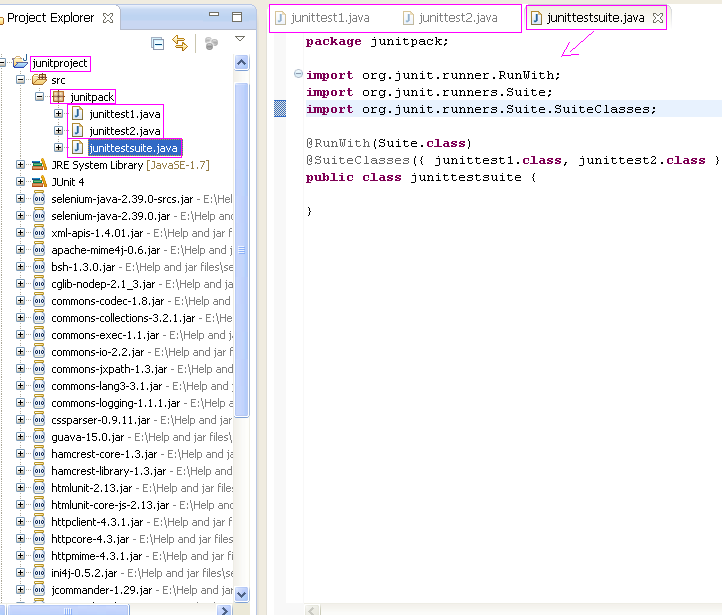Expand selenium-java-2.39.0-srcs.jar node
722x615 pixels.
pyautogui.click(x=20, y=199)
